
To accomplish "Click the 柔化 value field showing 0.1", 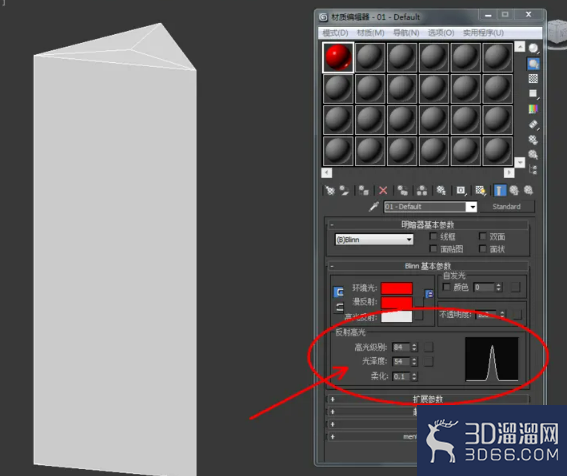I will 401,376.
